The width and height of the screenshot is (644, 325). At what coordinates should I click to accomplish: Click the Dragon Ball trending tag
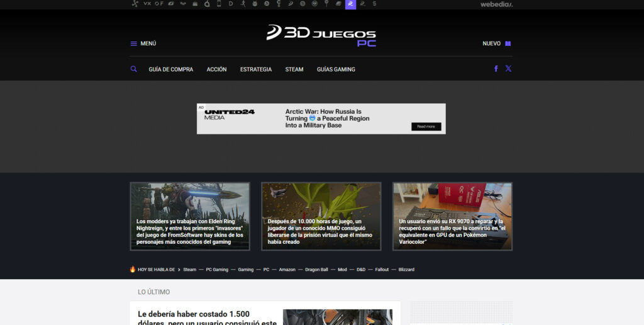[x=317, y=270]
